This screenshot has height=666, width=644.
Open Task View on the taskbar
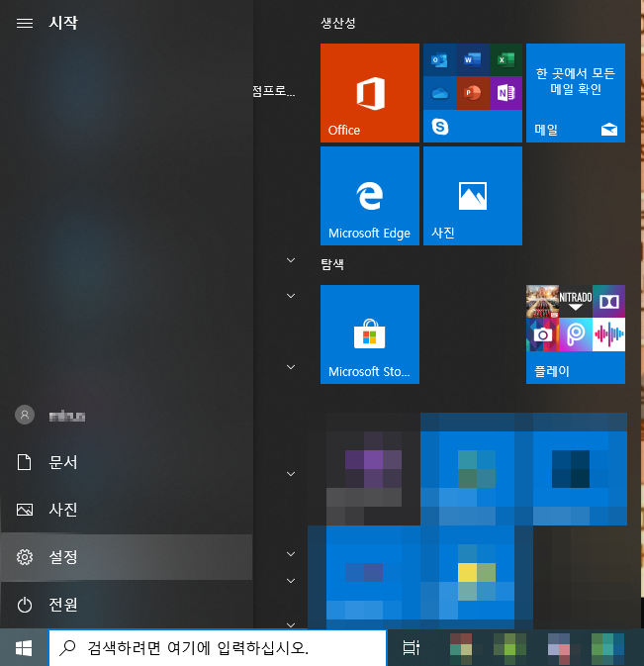coord(411,648)
